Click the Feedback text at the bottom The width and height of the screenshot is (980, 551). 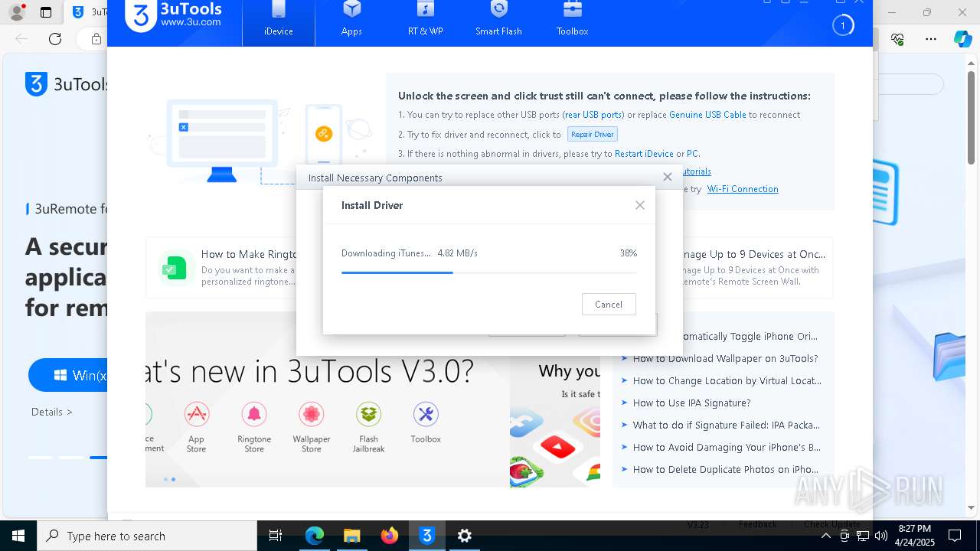point(758,524)
